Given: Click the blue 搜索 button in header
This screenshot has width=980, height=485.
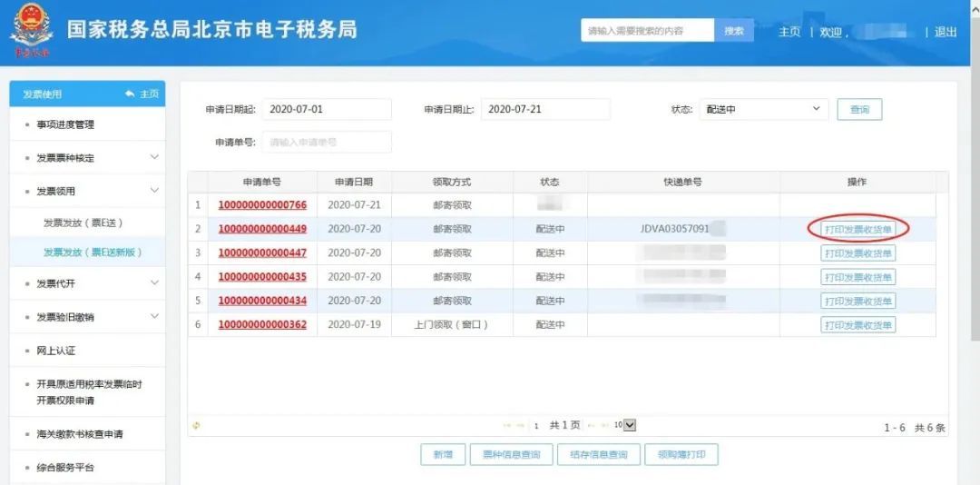Looking at the screenshot, I should [x=734, y=31].
